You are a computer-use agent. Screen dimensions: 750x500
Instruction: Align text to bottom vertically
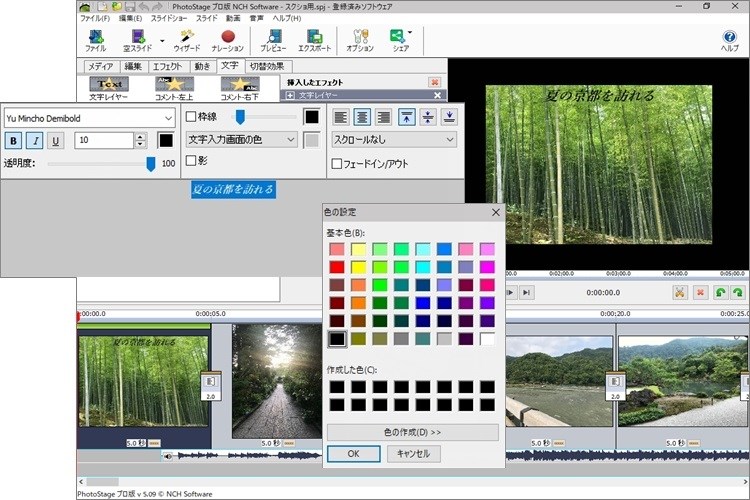(x=449, y=117)
